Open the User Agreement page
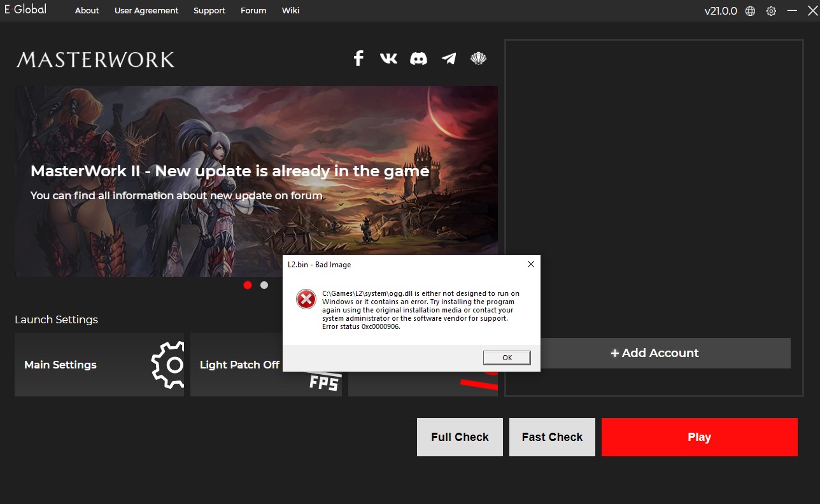Screen dimensions: 820x504 pos(146,11)
